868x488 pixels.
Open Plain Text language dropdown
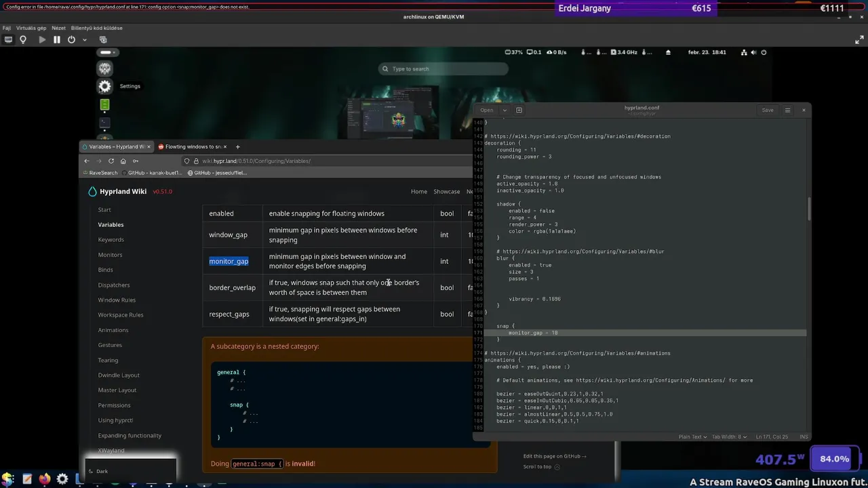693,436
